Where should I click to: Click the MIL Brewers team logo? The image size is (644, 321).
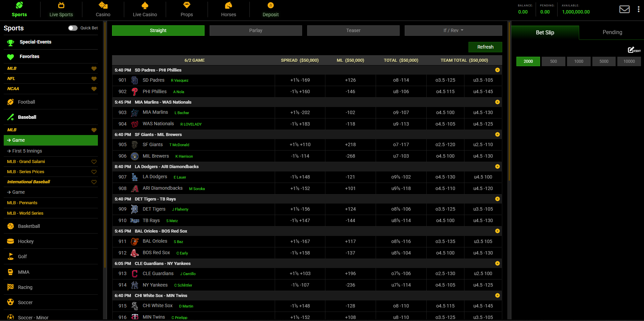[135, 156]
